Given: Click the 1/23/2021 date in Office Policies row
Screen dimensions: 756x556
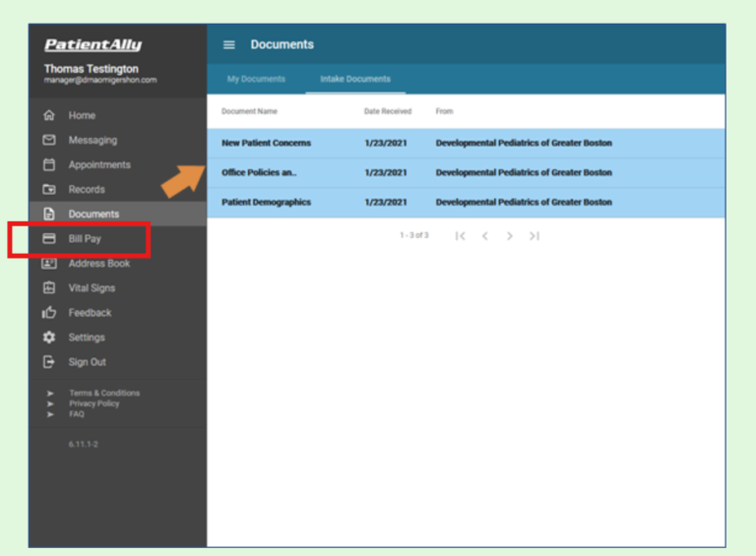Looking at the screenshot, I should pos(386,172).
